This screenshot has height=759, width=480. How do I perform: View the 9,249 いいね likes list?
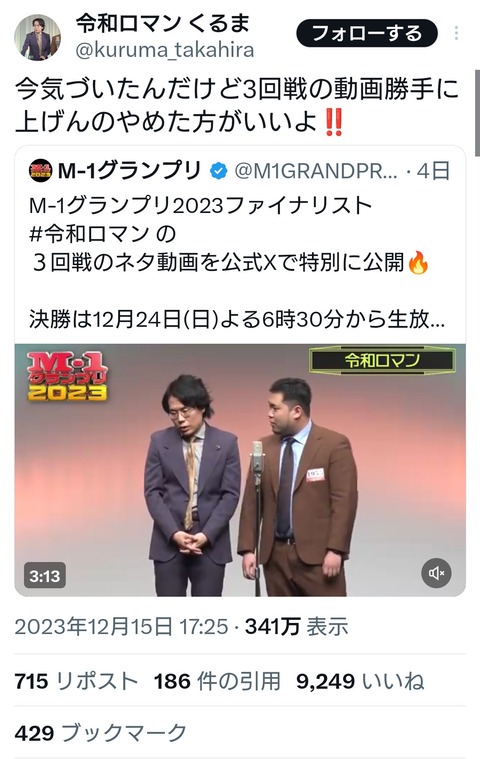360,682
